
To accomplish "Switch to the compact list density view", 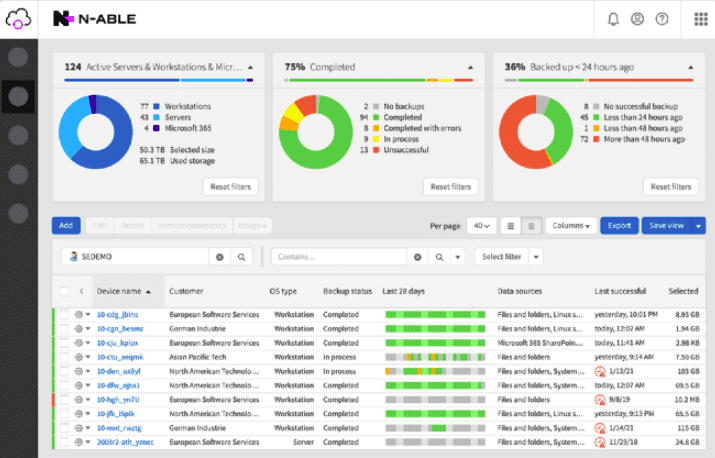I will coord(531,226).
